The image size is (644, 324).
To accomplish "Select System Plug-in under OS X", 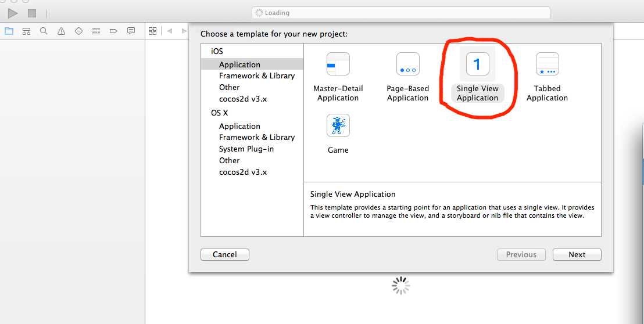I will [246, 149].
